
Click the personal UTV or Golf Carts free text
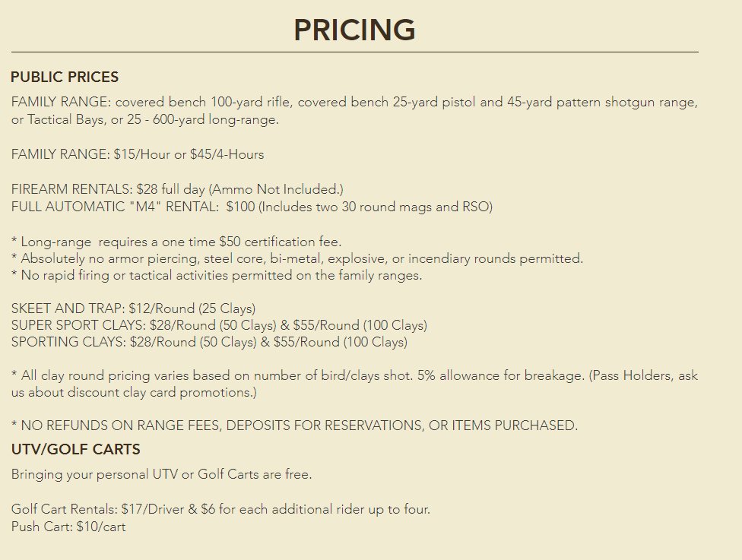[161, 474]
